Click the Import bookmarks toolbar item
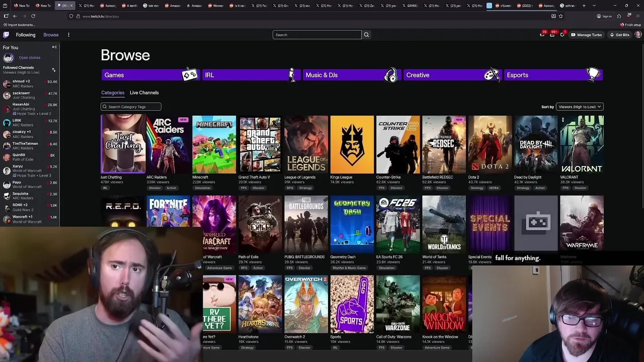 pos(19,25)
